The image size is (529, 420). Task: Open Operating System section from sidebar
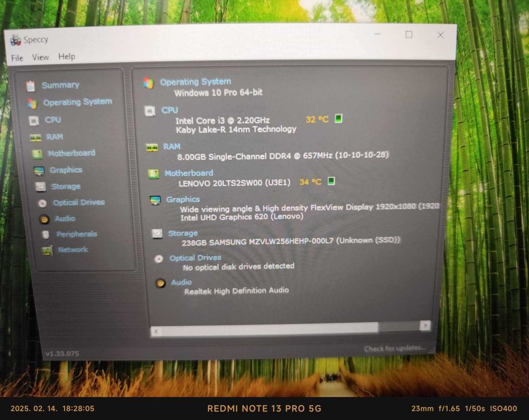click(78, 102)
